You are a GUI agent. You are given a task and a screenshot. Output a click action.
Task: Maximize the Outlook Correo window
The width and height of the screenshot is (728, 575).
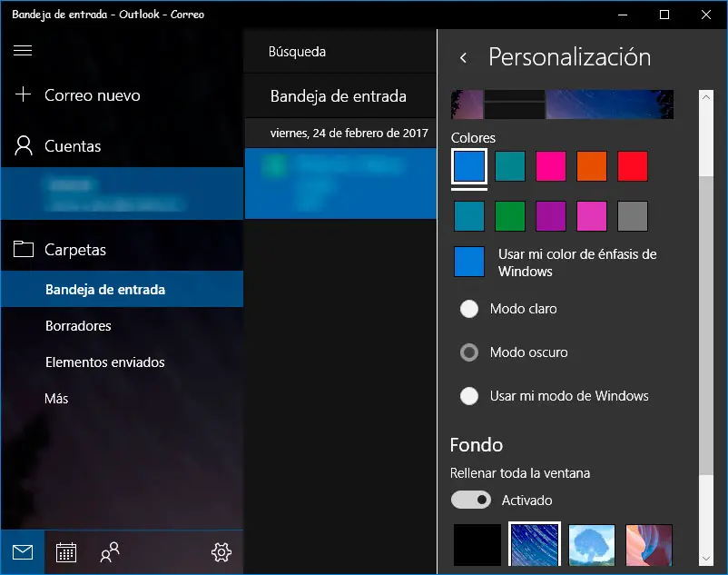664,15
